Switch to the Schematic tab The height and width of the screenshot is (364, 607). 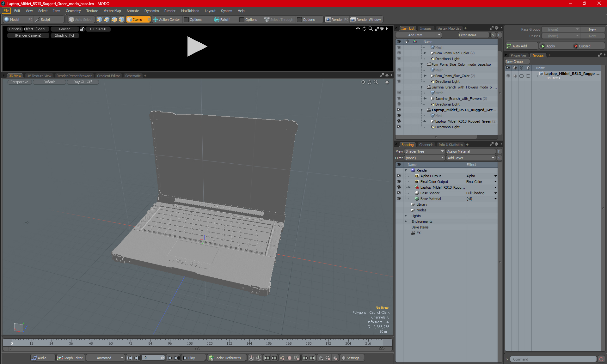(133, 76)
